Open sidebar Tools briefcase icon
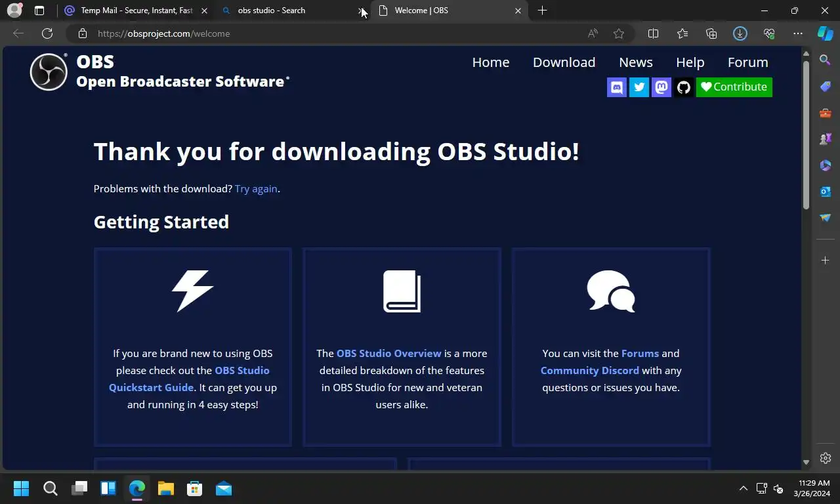840x504 pixels. 826,113
